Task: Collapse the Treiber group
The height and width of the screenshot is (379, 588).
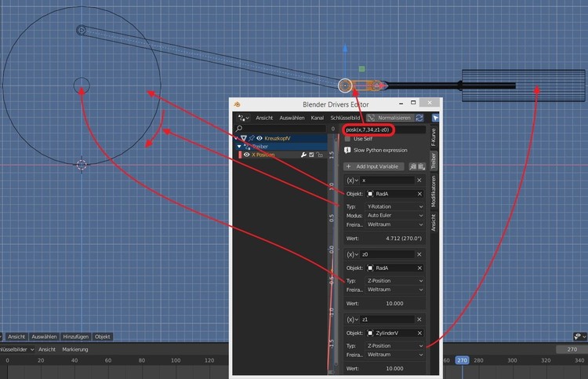Action: click(x=239, y=147)
